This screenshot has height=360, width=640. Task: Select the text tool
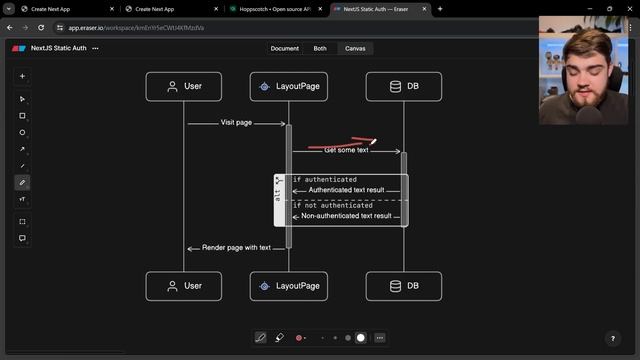pyautogui.click(x=22, y=199)
